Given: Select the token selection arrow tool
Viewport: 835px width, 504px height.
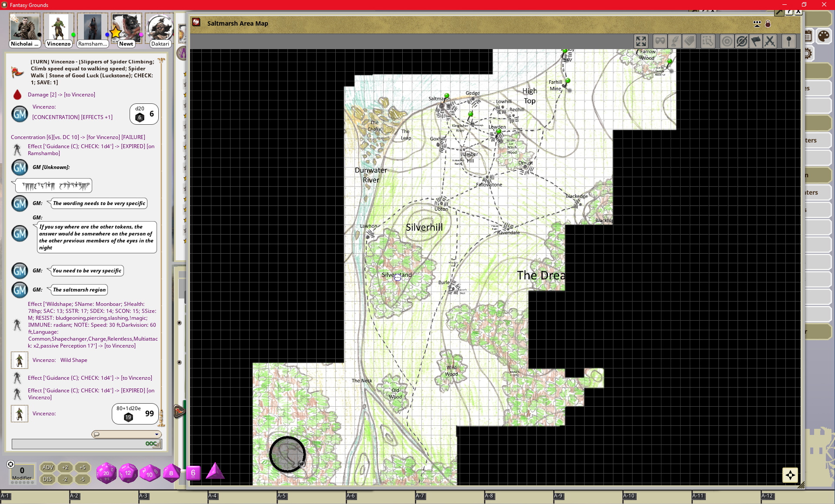Looking at the screenshot, I should tap(708, 41).
